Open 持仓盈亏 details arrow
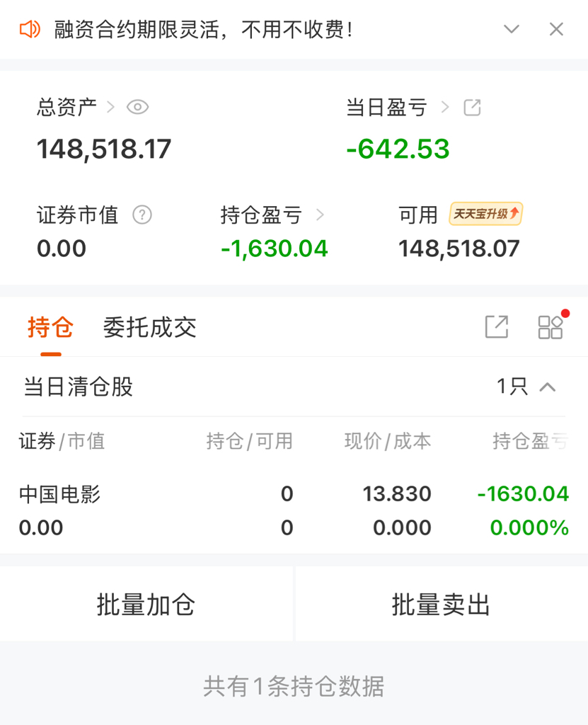 point(320,215)
